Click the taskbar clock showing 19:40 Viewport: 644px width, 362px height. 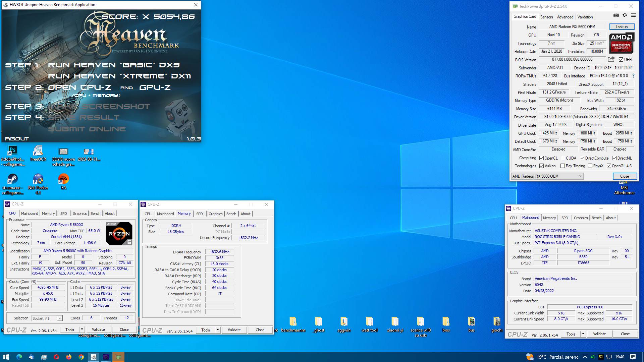(x=620, y=357)
